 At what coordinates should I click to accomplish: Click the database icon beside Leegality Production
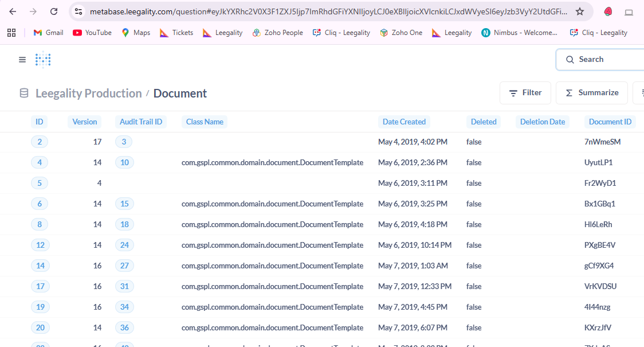(x=24, y=93)
